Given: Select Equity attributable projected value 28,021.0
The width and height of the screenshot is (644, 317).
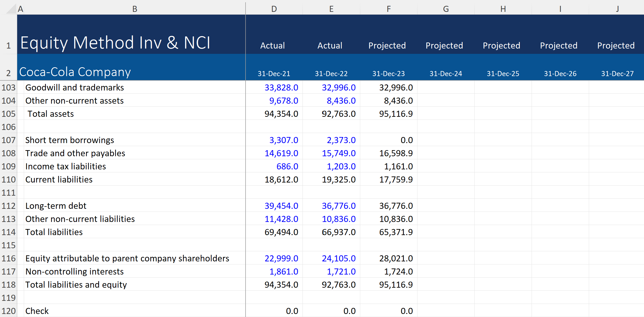Looking at the screenshot, I should click(396, 258).
